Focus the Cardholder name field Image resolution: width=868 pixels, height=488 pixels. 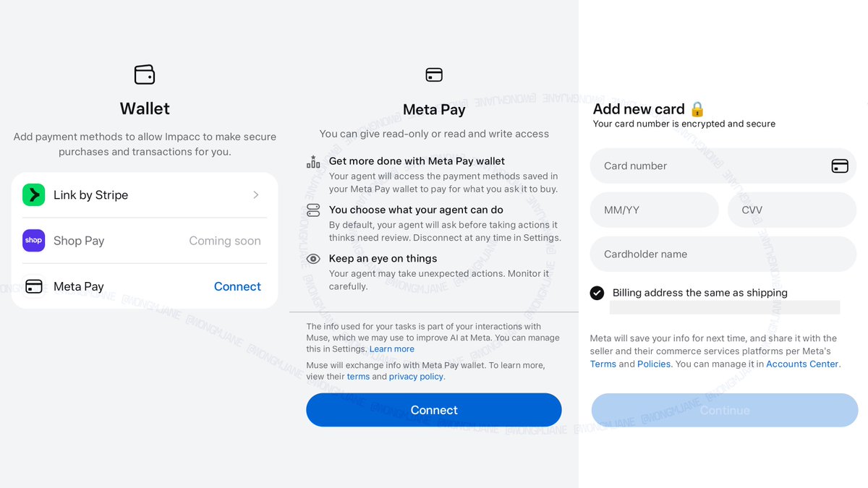pos(723,254)
